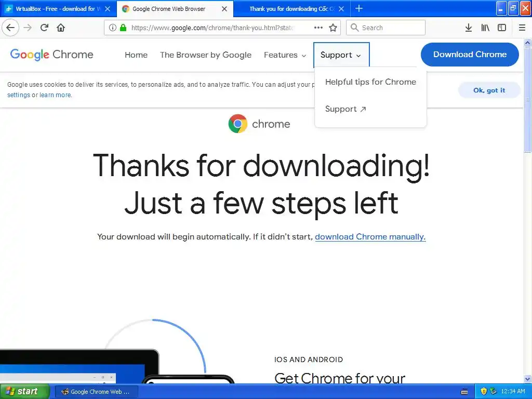Screen dimensions: 532x399
Task: Open a new tab with plus icon
Action: [x=359, y=8]
